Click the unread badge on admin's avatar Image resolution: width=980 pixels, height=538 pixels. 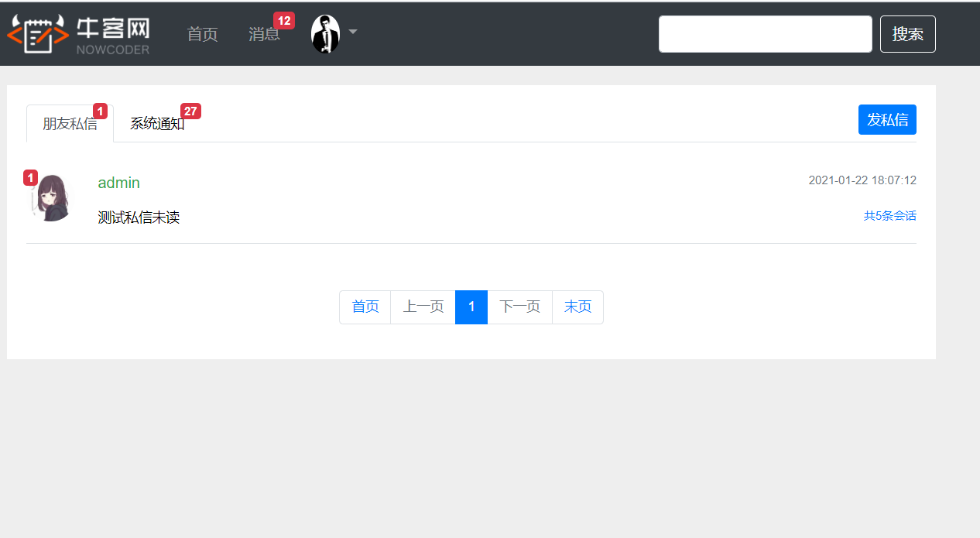pos(30,178)
